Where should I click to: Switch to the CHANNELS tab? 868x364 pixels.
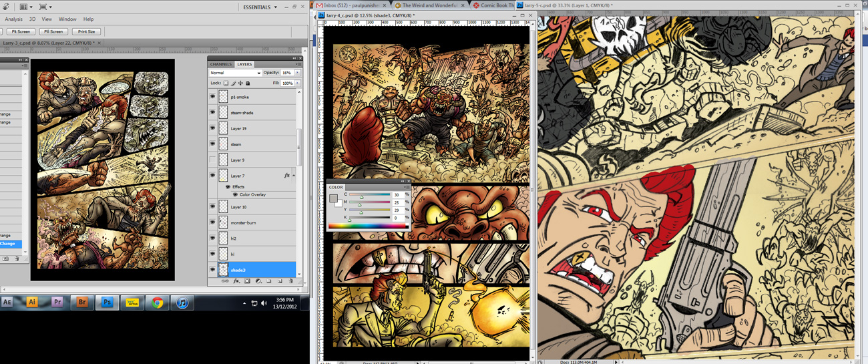tap(221, 64)
